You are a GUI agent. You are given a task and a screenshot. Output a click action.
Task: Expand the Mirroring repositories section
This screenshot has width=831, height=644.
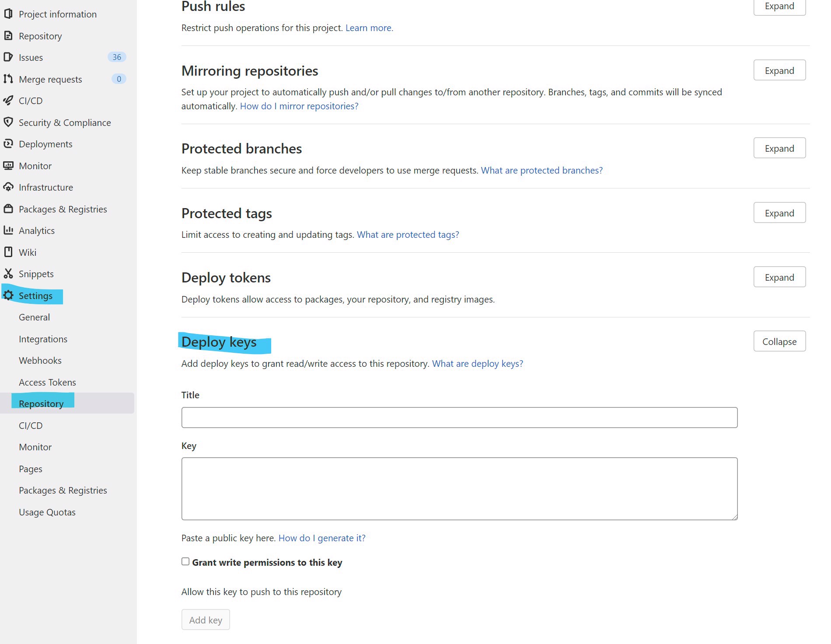tap(779, 70)
